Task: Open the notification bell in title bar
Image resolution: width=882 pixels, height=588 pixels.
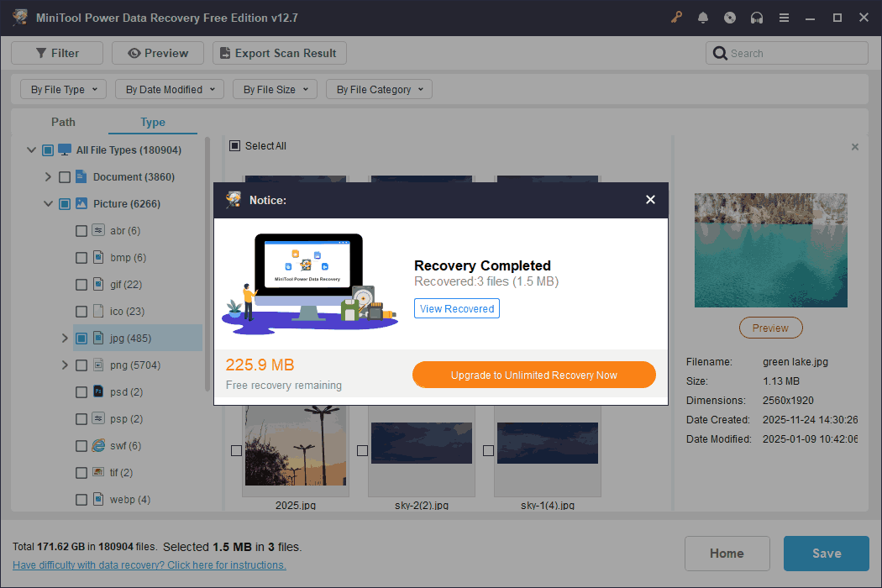Action: click(703, 18)
